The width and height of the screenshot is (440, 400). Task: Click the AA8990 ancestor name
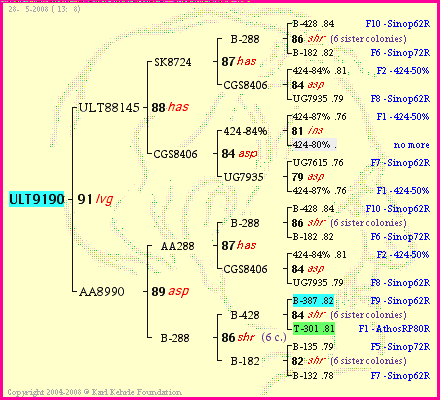coord(102,292)
